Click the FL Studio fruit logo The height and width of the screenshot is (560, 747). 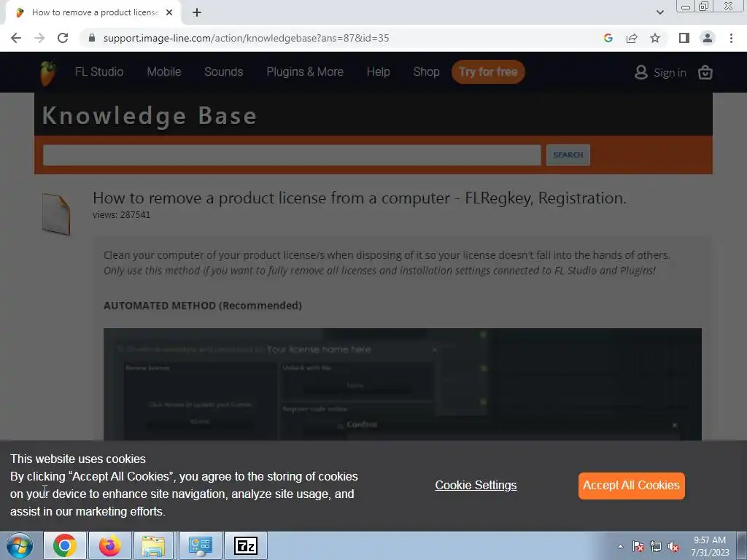click(47, 73)
